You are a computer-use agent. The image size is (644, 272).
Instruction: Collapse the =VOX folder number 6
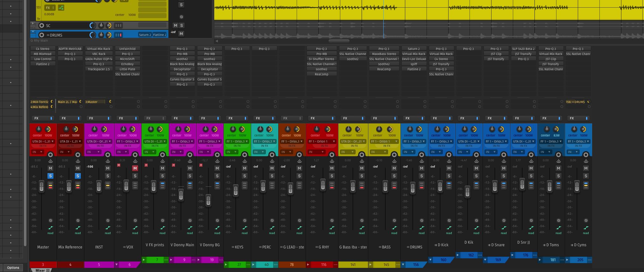click(117, 265)
